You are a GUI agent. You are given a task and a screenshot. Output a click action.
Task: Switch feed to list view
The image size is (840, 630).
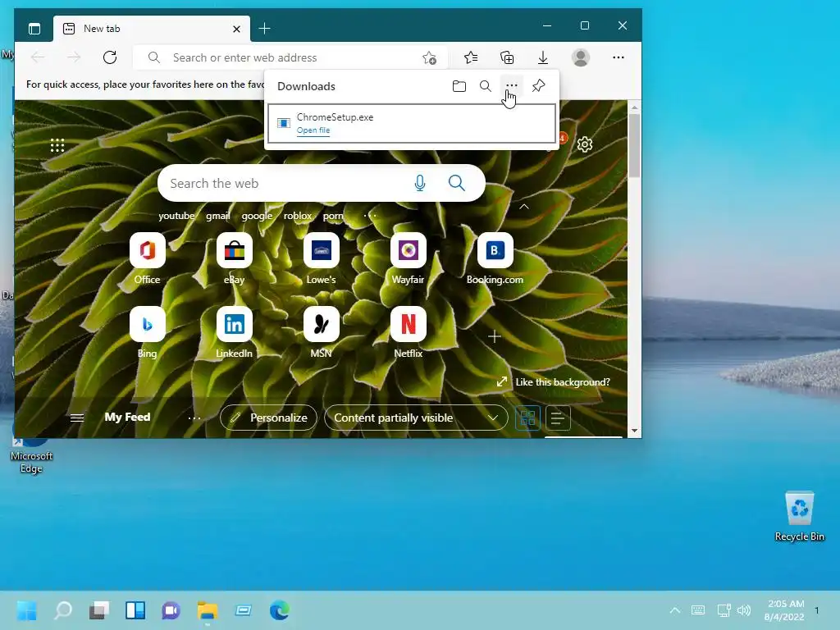[x=558, y=418]
